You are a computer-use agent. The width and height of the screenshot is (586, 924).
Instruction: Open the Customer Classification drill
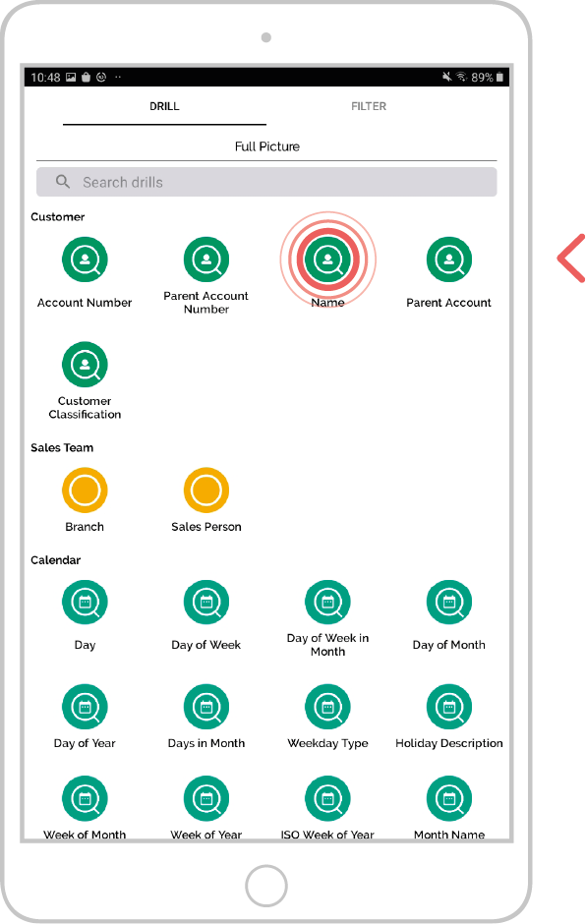click(x=85, y=364)
